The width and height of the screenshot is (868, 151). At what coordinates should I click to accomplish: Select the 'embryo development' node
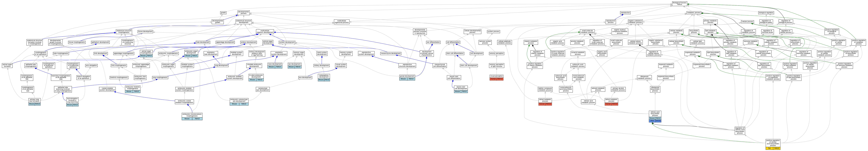248,42
